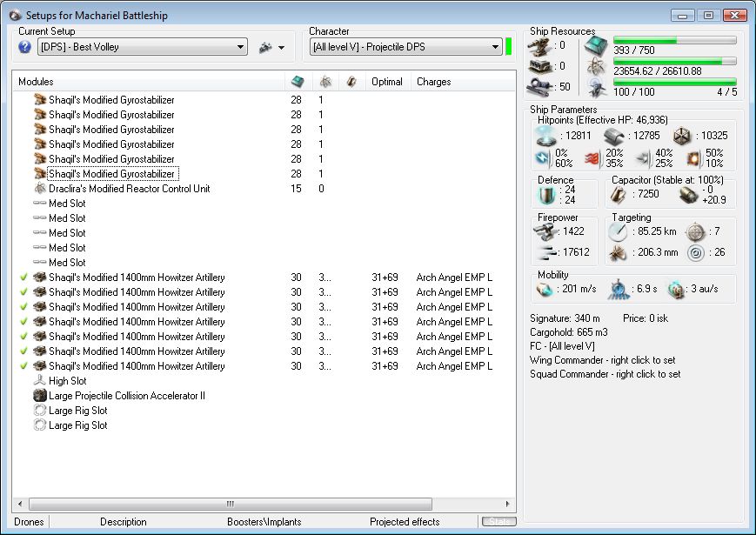Click the CPU resource icon
This screenshot has height=535, width=756.
[x=596, y=46]
